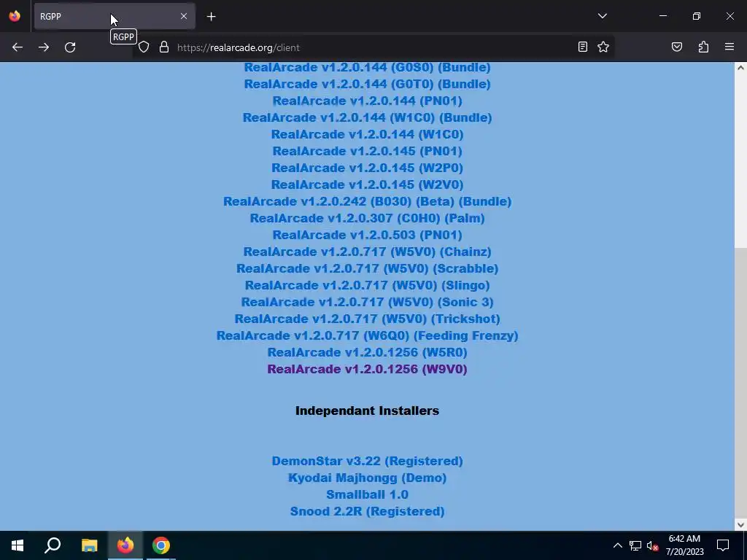Open the extensions menu
Viewport: 747px width, 560px height.
click(703, 47)
